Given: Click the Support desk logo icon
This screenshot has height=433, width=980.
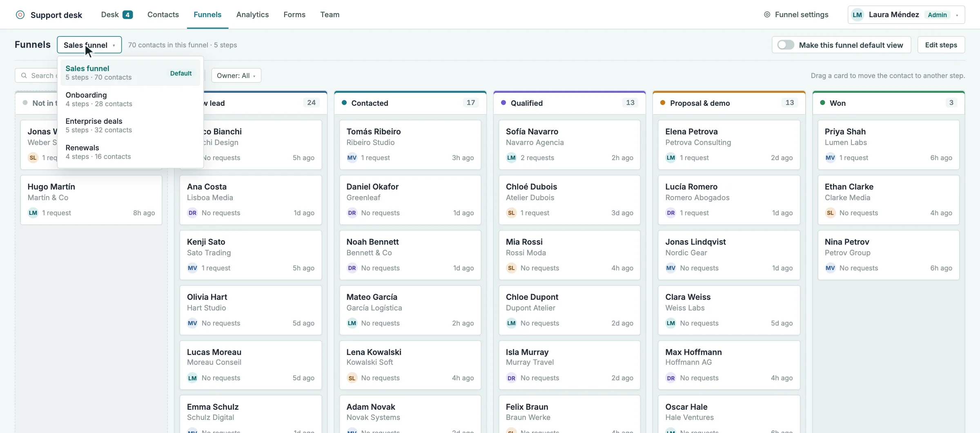Looking at the screenshot, I should coord(20,15).
